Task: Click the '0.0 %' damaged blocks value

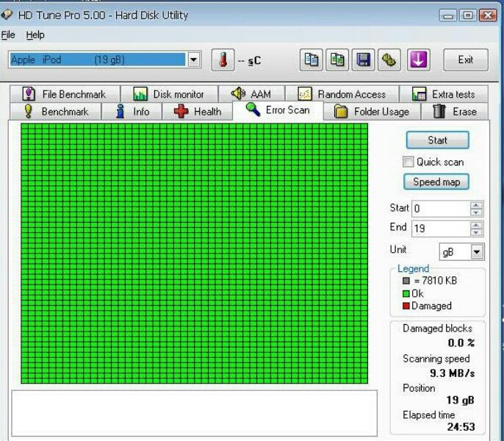Action: 461,343
